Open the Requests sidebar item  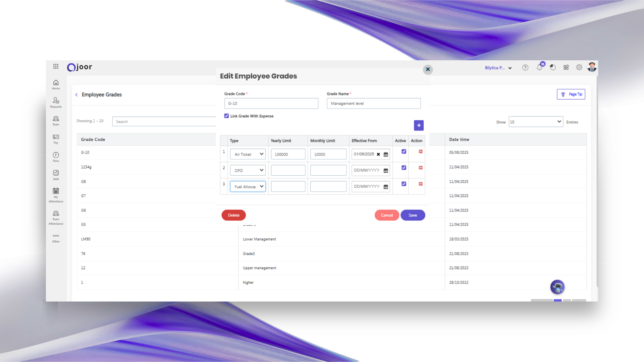56,102
